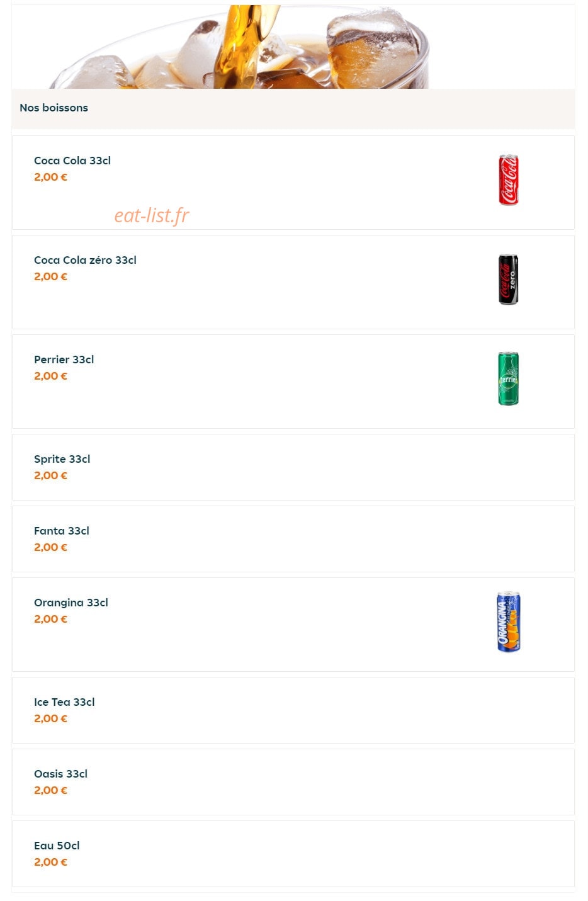588x901 pixels.
Task: Select the Oasis 33cl drink
Action: pos(293,782)
